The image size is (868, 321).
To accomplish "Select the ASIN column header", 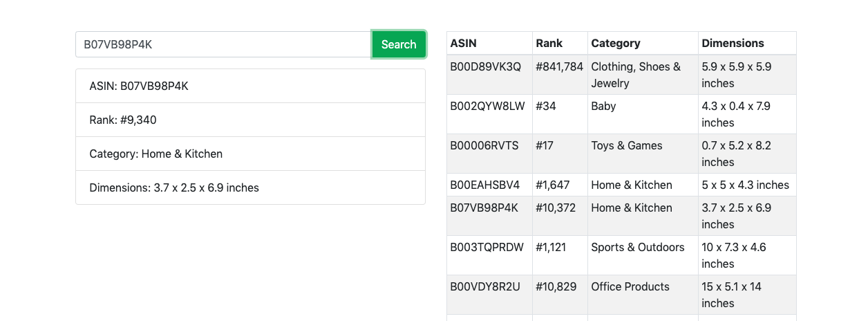I will pyautogui.click(x=489, y=43).
